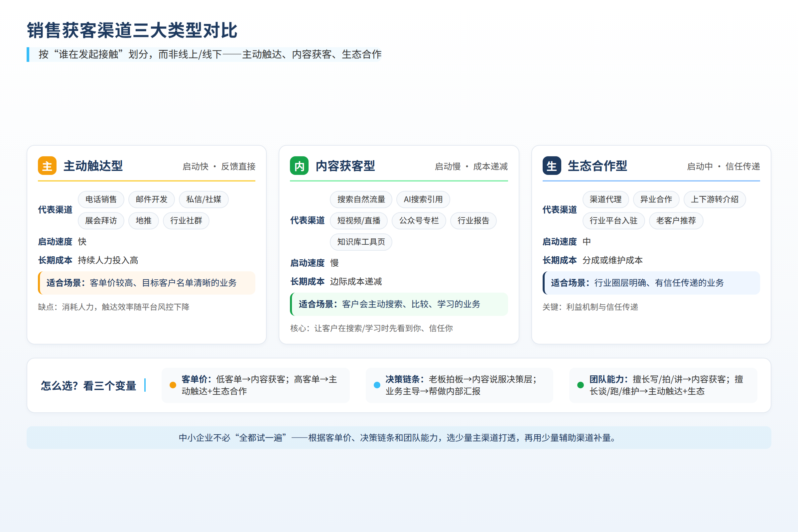Click the 渠道代理 chip

tap(605, 199)
